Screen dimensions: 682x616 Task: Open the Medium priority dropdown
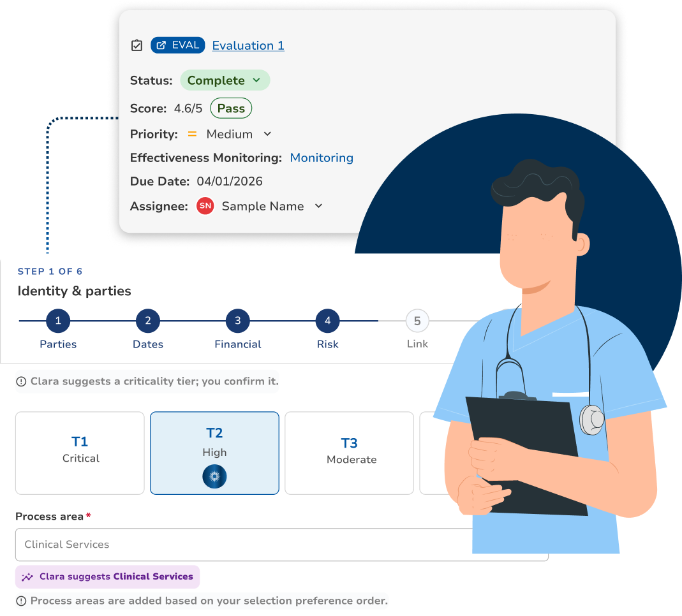coord(239,135)
